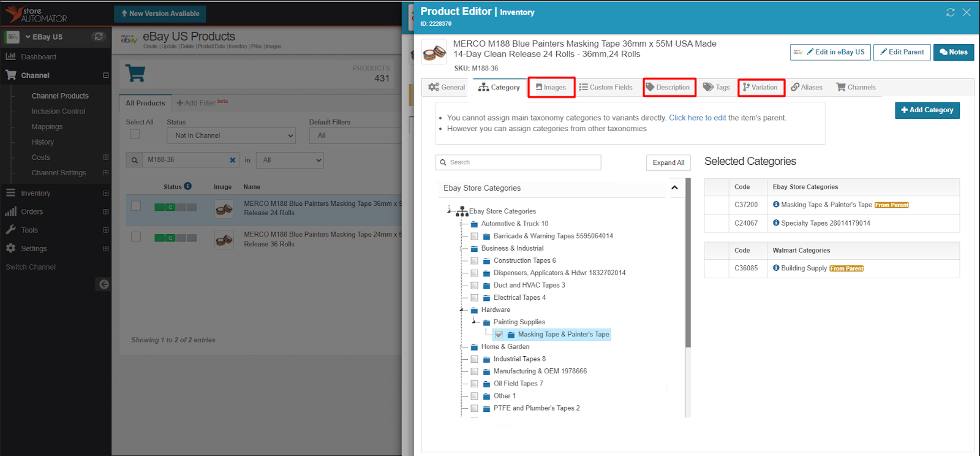
Task: Check Barricade & Warning Tapes category
Action: (474, 236)
